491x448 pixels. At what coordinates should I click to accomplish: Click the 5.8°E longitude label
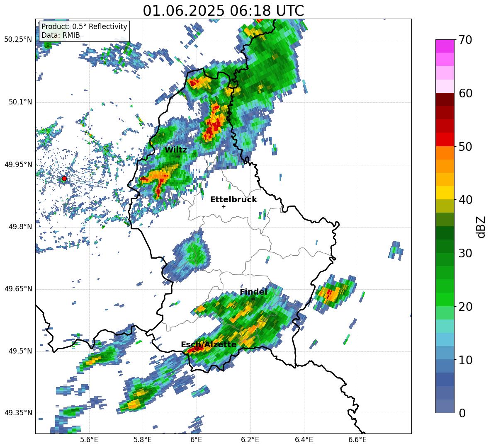click(x=143, y=440)
